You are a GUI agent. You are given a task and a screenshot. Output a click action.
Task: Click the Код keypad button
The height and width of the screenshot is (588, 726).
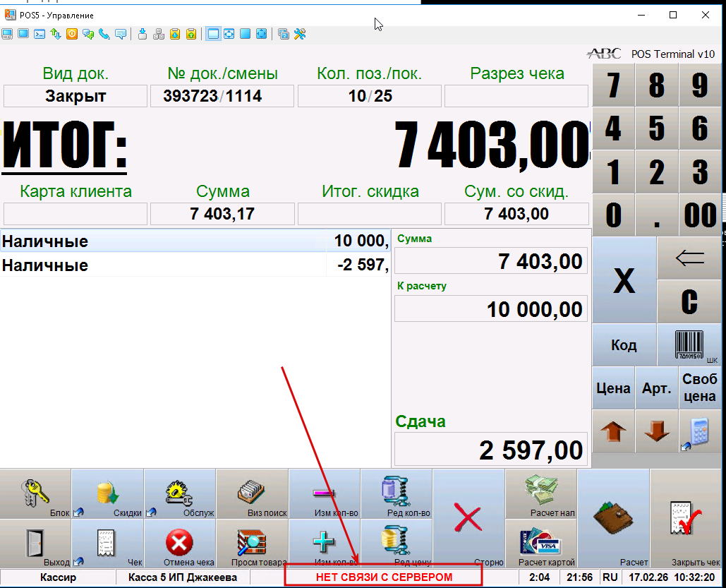click(x=624, y=344)
